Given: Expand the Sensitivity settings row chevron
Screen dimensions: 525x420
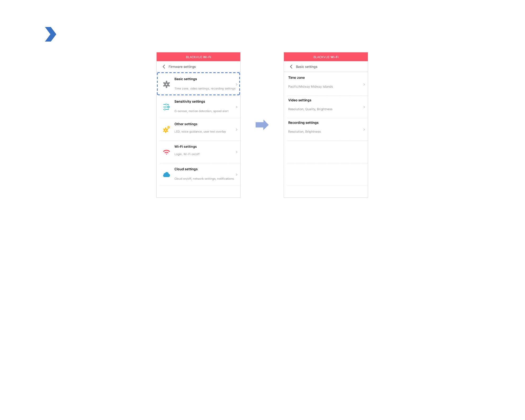Looking at the screenshot, I should coord(237,107).
